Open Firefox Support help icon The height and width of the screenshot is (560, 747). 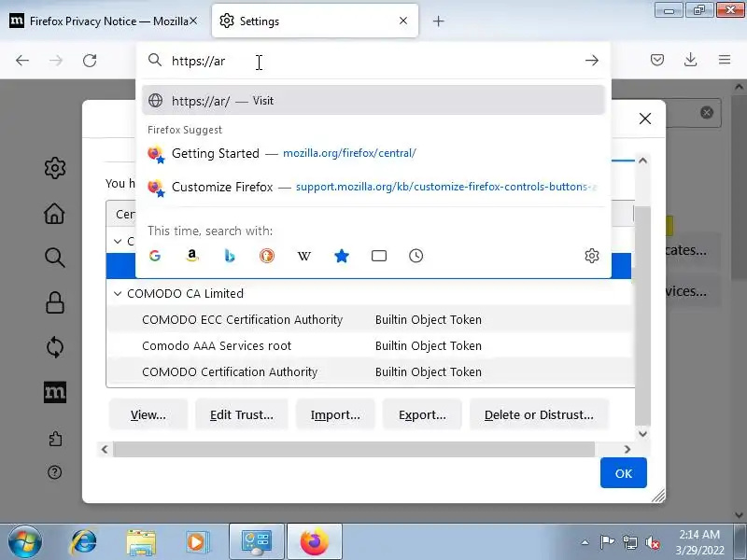click(55, 472)
